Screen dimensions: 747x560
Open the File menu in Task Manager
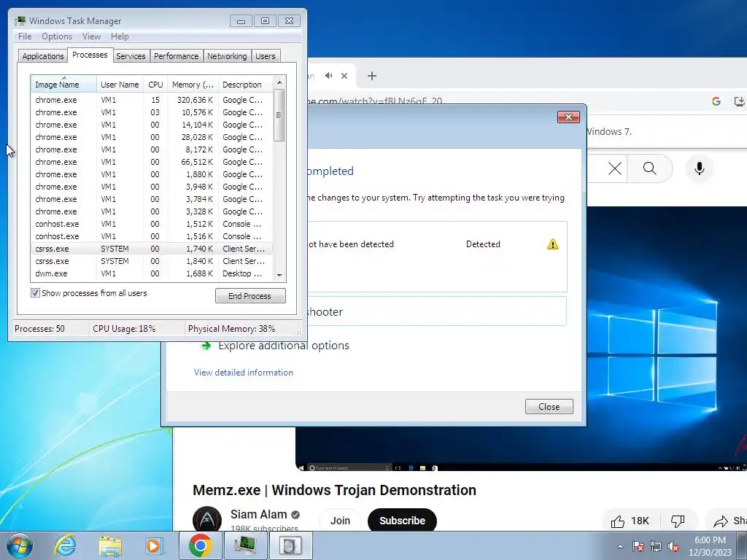click(25, 36)
